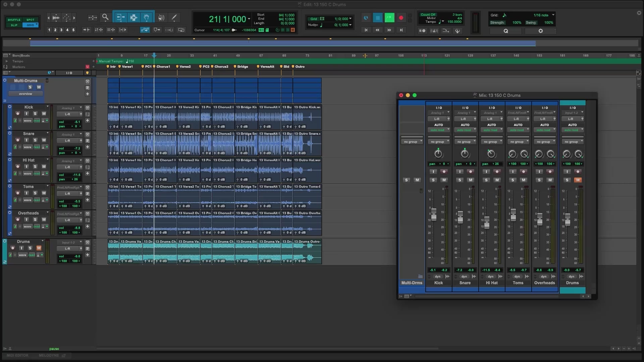The width and height of the screenshot is (644, 362).
Task: Open the 1/16 note quantize grid dropdown
Action: click(x=553, y=15)
